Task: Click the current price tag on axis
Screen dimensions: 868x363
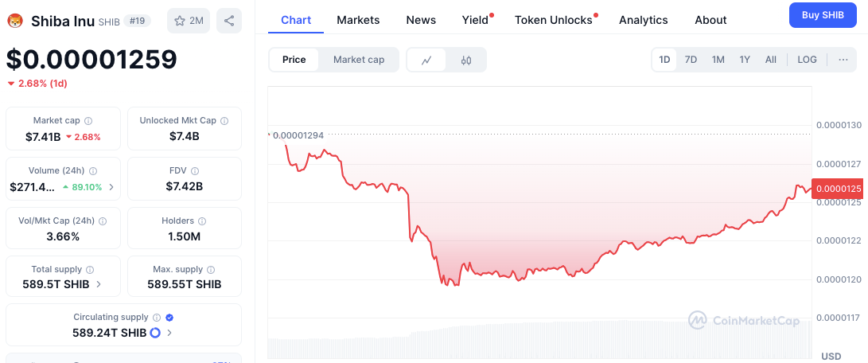Action: pos(837,189)
